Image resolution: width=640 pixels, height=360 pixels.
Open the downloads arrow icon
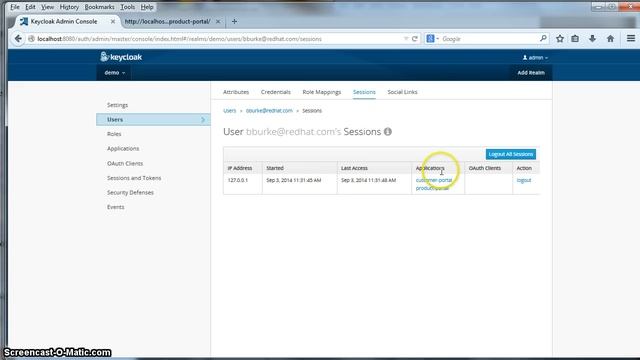[592, 39]
